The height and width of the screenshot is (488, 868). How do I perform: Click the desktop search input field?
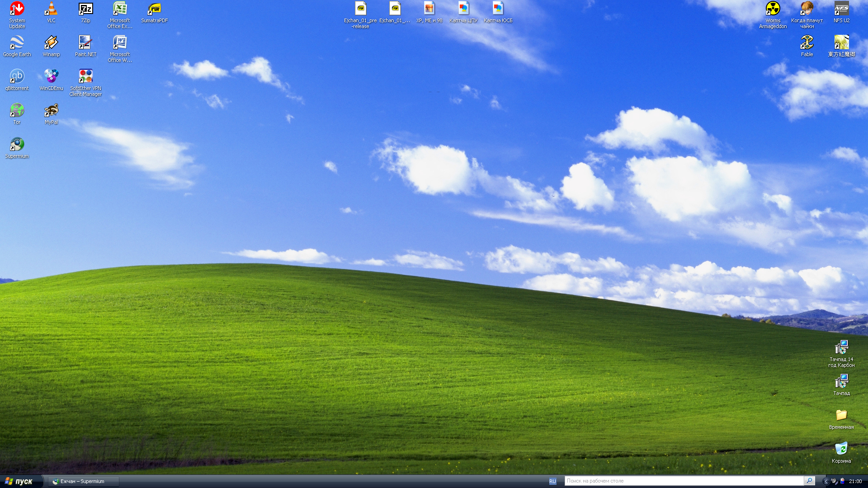(x=684, y=481)
